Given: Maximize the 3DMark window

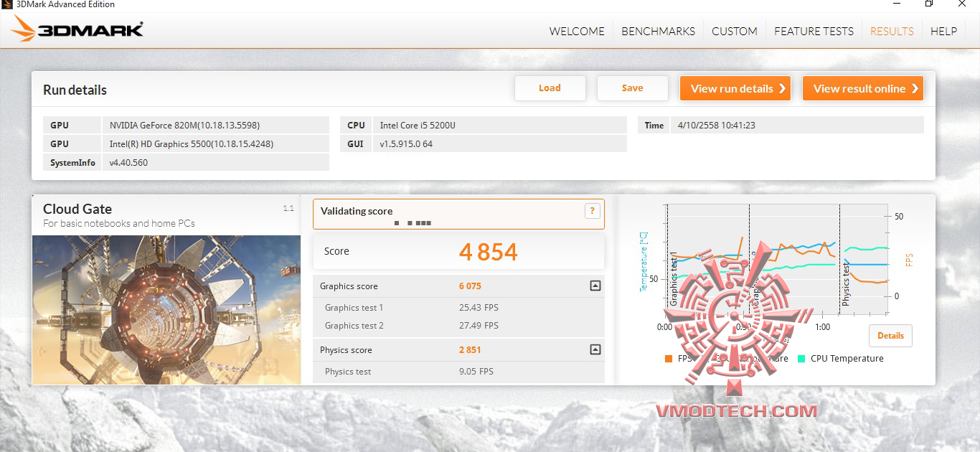Looking at the screenshot, I should click(929, 4).
